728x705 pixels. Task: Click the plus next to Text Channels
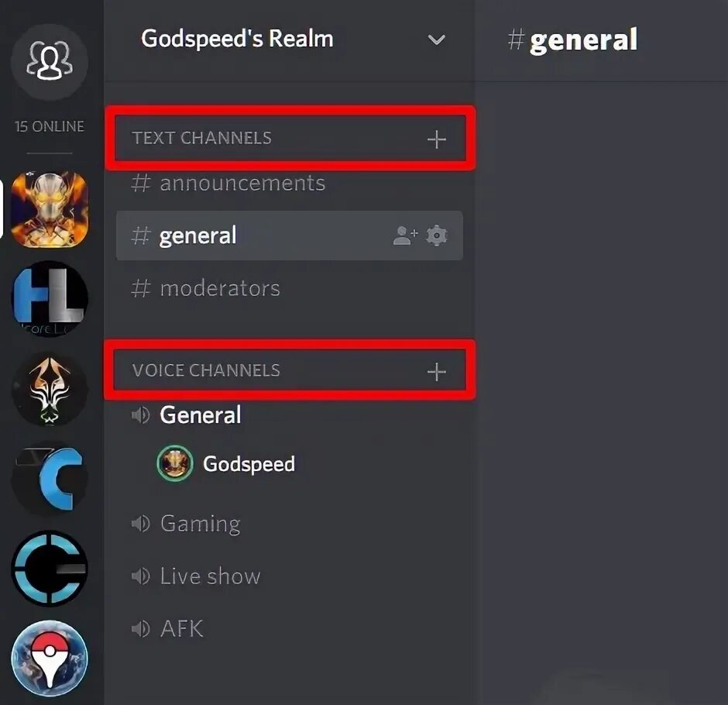437,139
